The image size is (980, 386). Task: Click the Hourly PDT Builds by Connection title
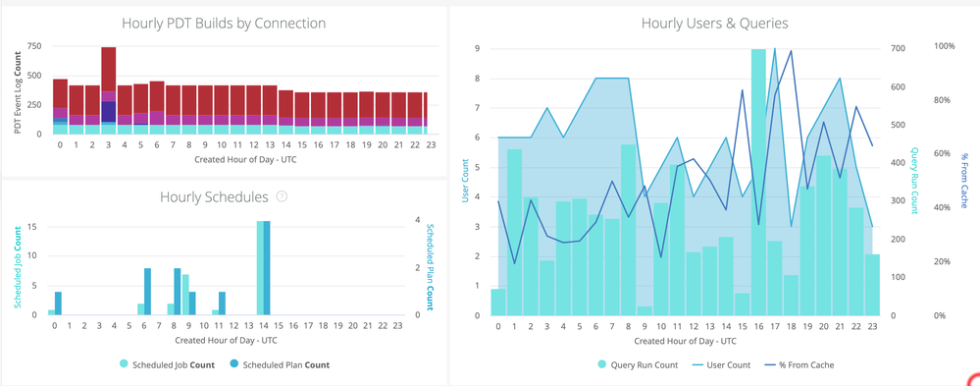[224, 24]
